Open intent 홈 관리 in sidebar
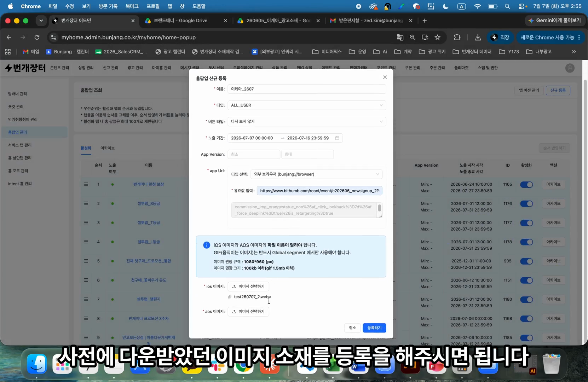 pos(20,184)
